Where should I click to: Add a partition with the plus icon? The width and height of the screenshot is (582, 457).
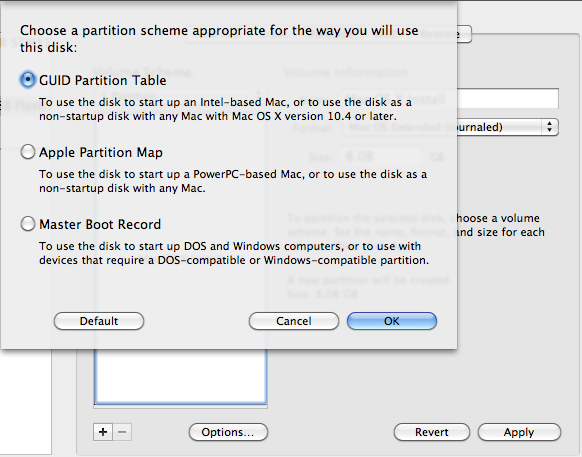[103, 432]
